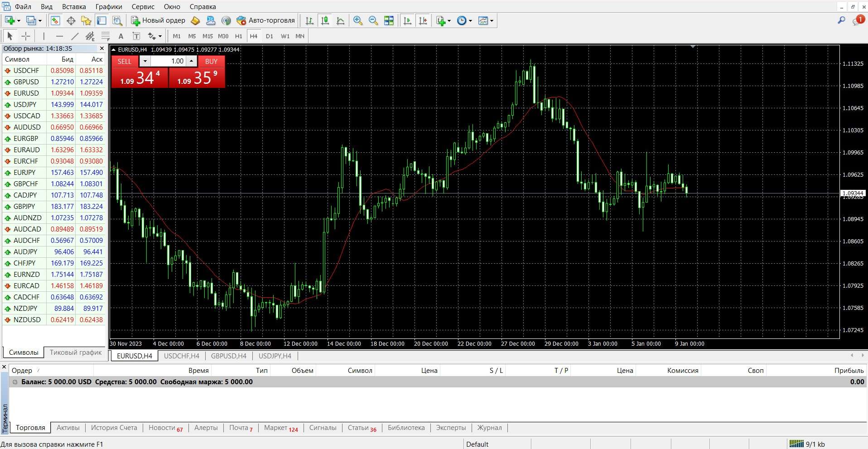
Task: Collapse the one-click trading panel triangle
Action: pyautogui.click(x=114, y=50)
